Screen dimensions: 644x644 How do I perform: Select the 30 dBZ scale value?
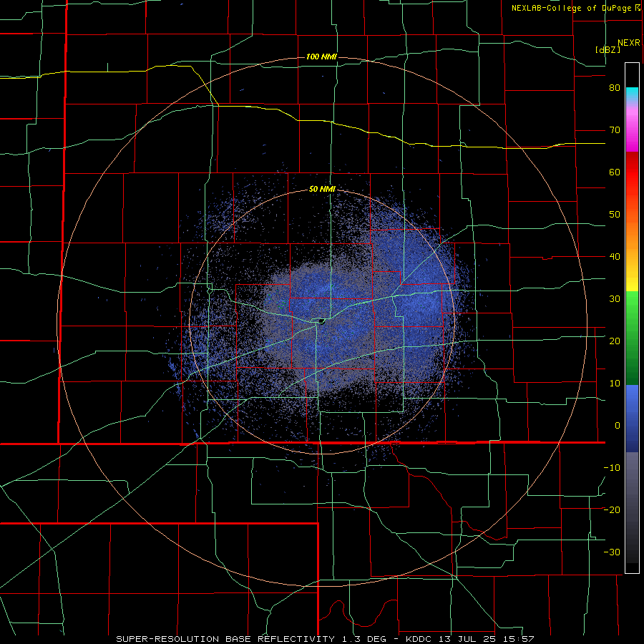click(x=615, y=299)
